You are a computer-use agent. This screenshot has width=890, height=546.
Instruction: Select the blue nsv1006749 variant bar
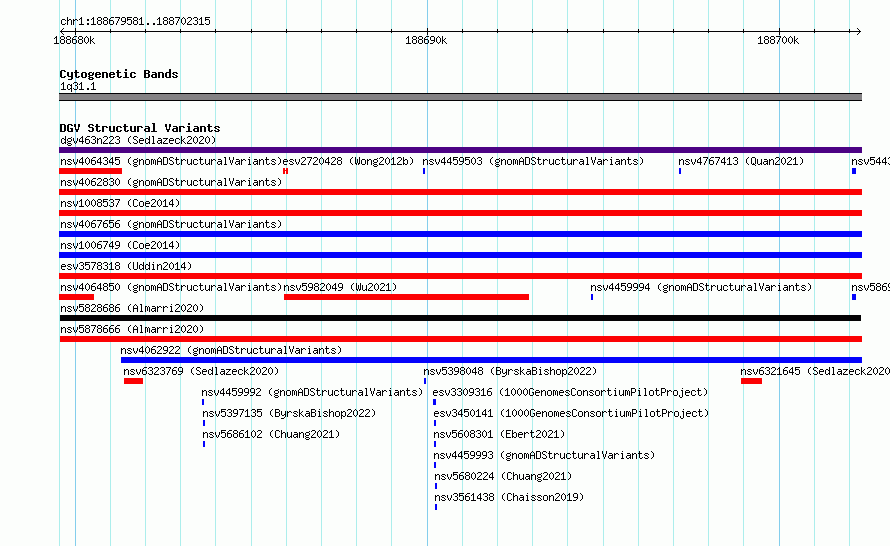(460, 255)
